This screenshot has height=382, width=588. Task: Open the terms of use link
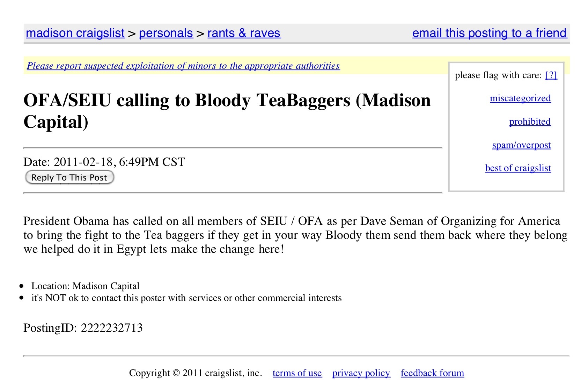click(297, 373)
